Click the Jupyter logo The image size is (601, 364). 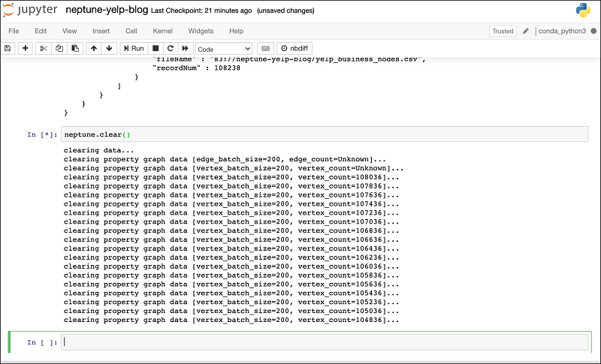(30, 10)
